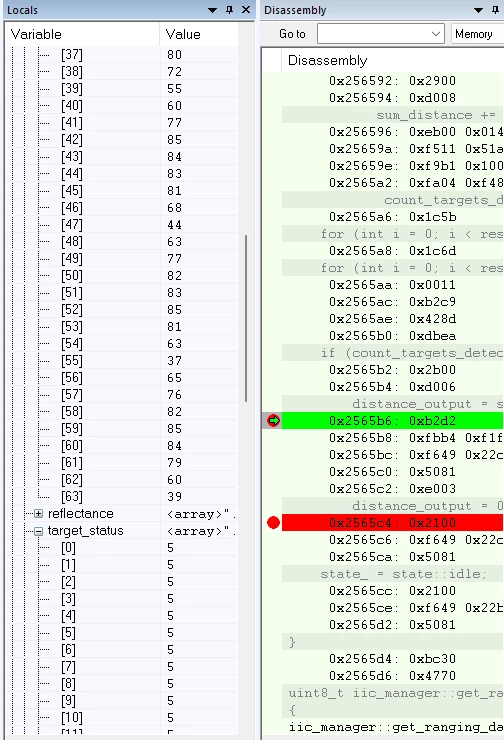Click the current-instruction arrow at 0x2565b6
This screenshot has height=740, width=504.
coord(273,420)
